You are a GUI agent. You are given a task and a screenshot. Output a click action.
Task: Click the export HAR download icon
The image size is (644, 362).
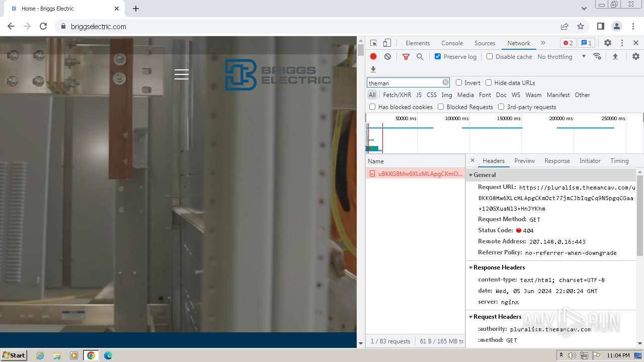tap(373, 69)
